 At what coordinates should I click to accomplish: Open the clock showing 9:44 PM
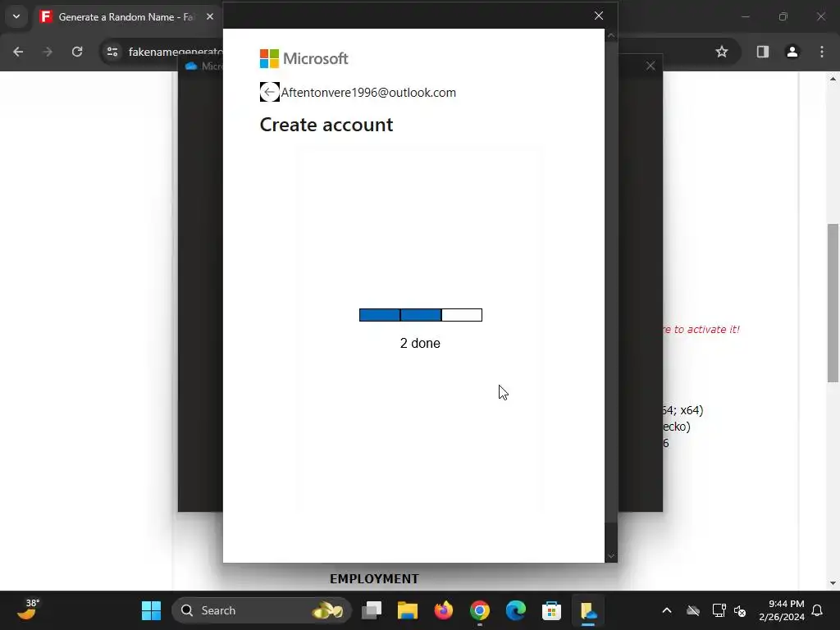pos(782,610)
